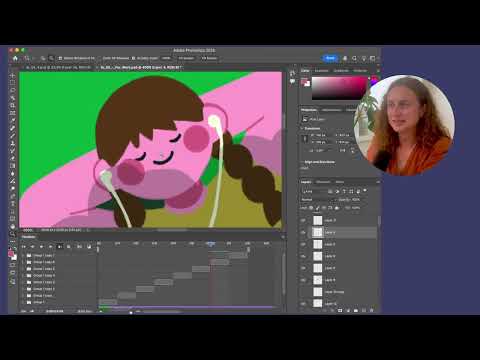Viewport: 480px width, 360px height.
Task: Switch to the Gradients tab
Action: pyautogui.click(x=341, y=71)
